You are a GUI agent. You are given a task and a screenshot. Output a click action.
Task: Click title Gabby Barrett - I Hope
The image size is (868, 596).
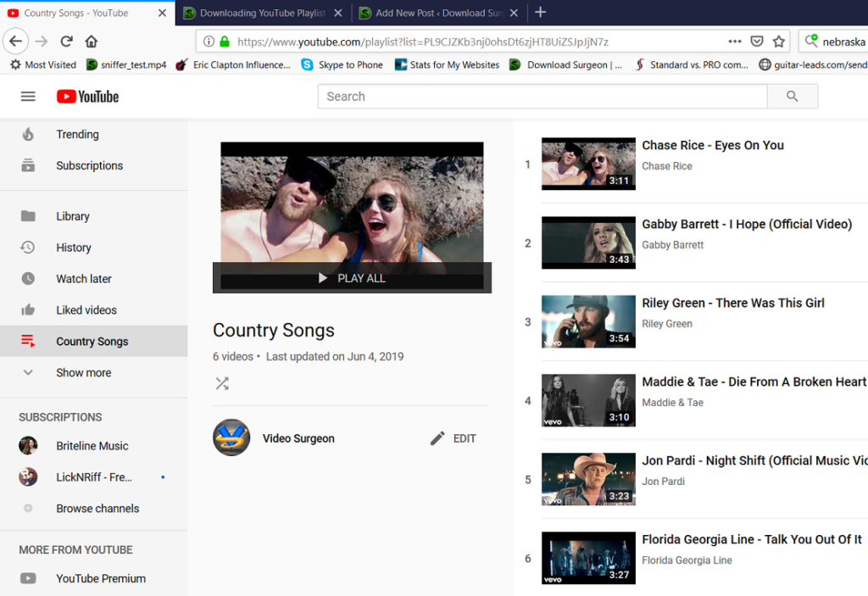click(x=747, y=225)
